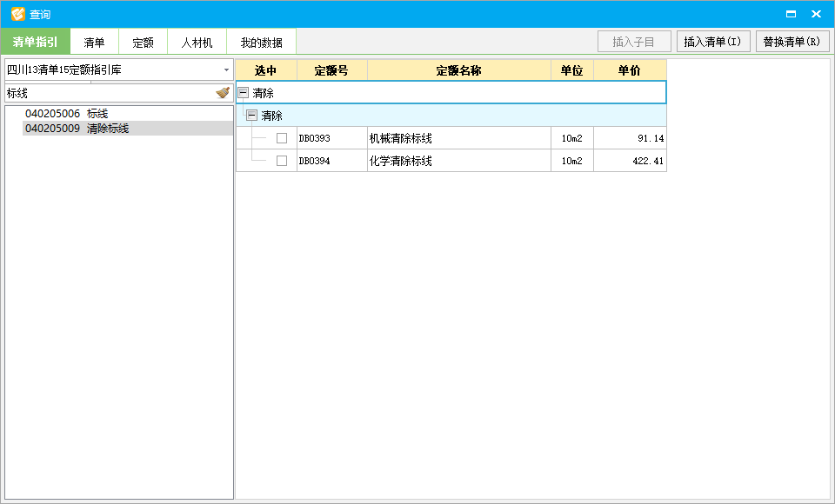This screenshot has width=835, height=504.
Task: Open the 定额 tab
Action: [143, 42]
